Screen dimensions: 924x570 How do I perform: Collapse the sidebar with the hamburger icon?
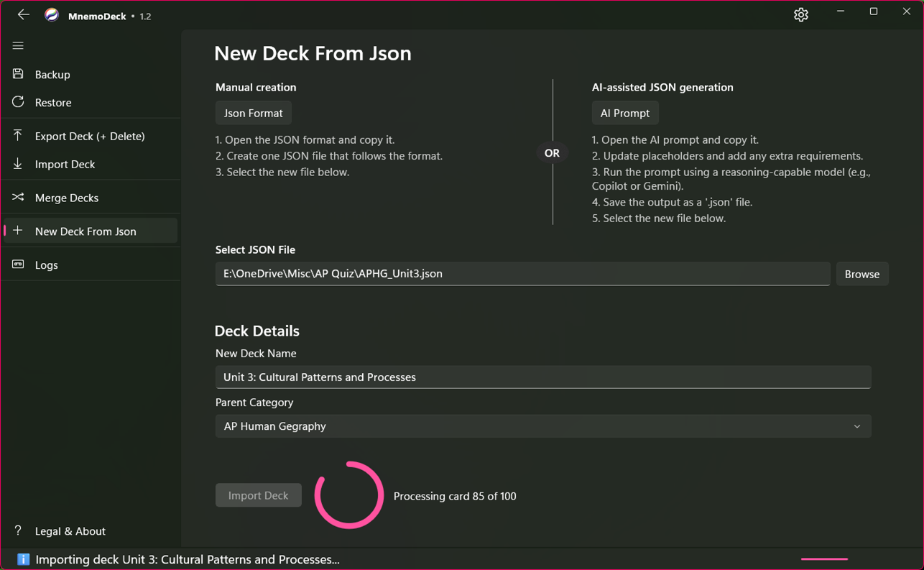(x=18, y=45)
